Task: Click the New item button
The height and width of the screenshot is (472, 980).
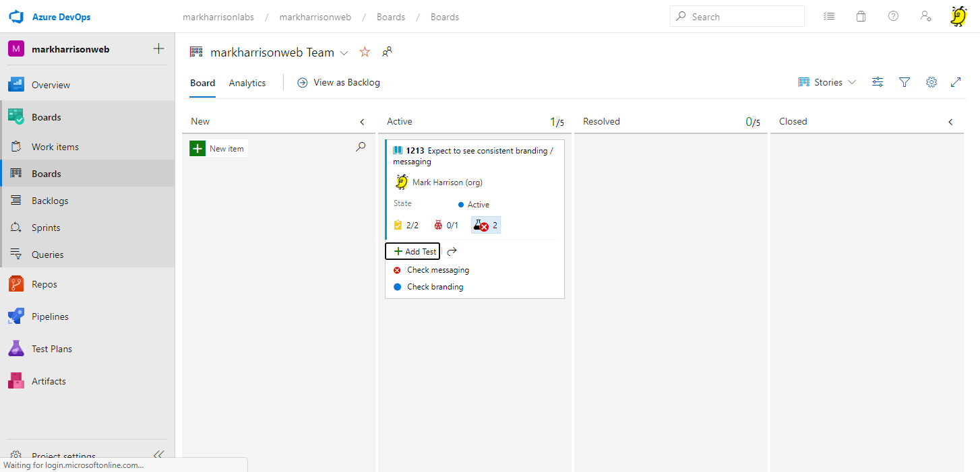Action: coord(218,149)
